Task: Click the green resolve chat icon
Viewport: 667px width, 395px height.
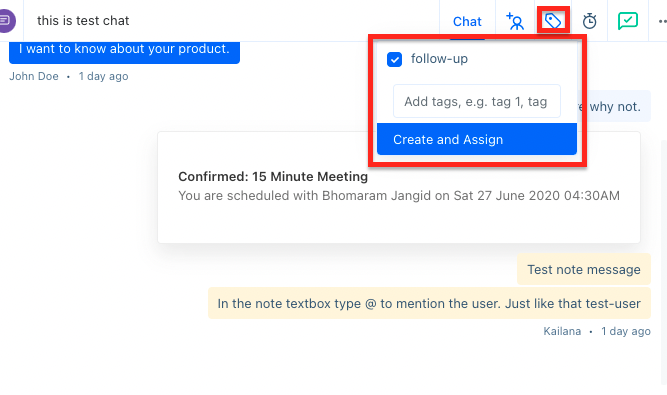Action: (627, 21)
